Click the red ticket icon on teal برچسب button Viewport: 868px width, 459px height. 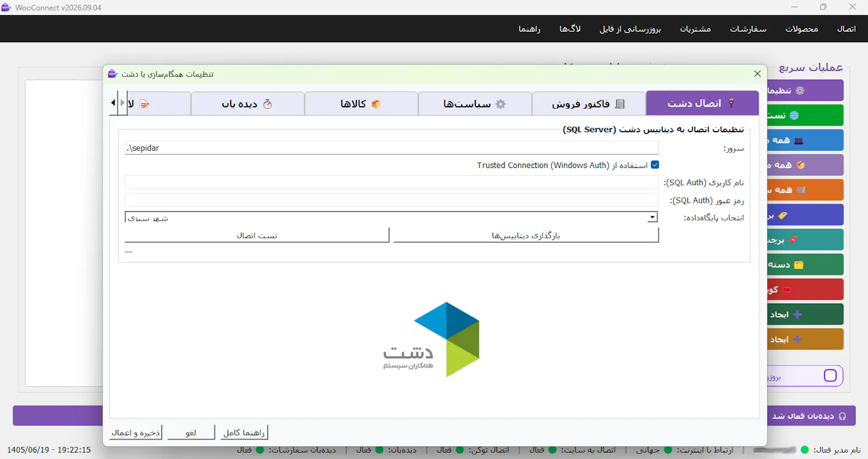tap(793, 240)
